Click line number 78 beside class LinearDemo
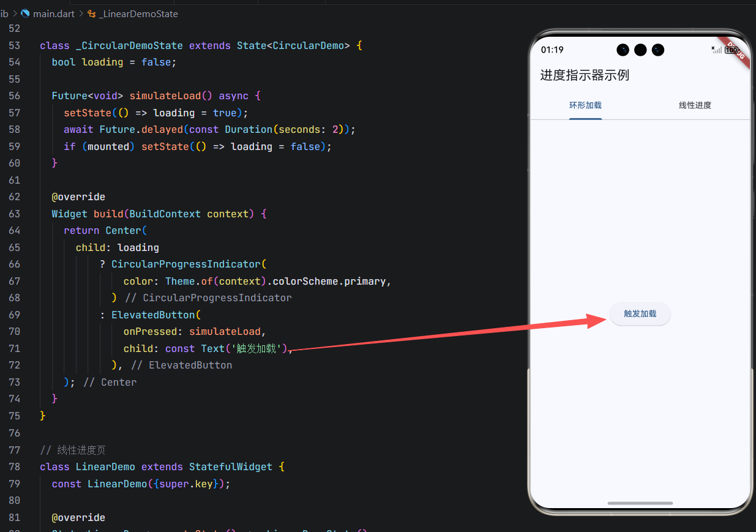756x532 pixels. click(14, 467)
